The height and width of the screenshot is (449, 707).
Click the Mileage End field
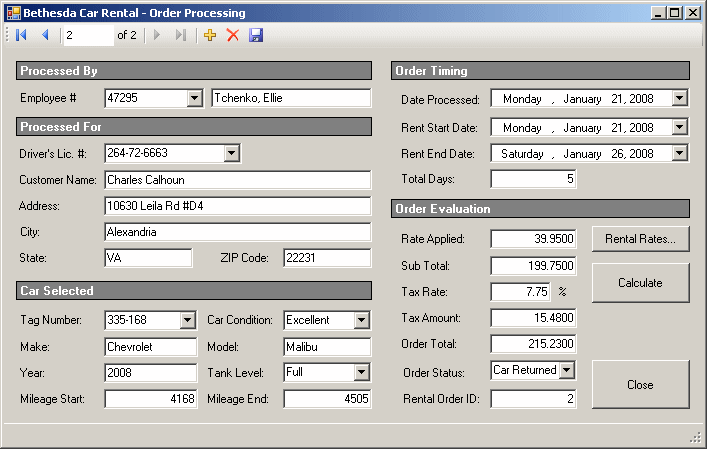click(327, 399)
